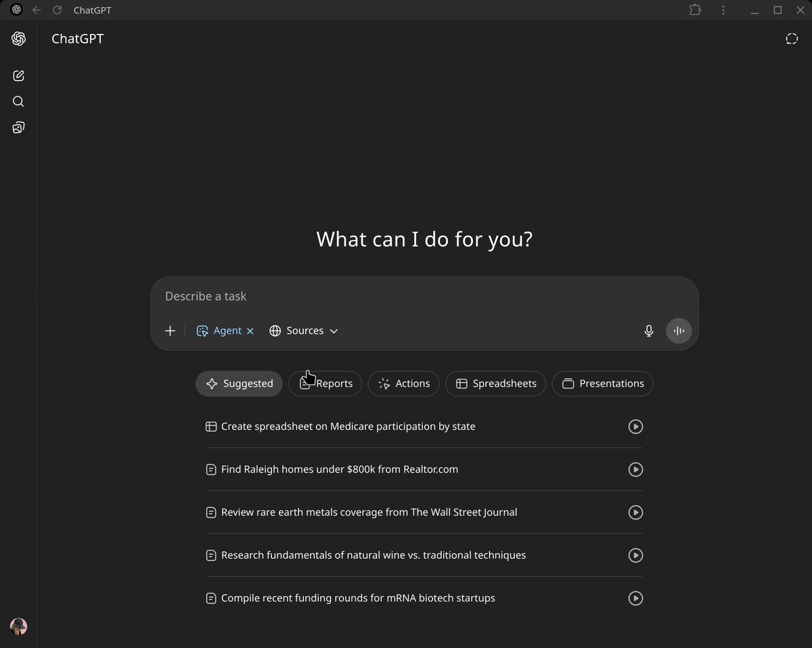Select the Suggested tab
Screen dimensions: 812x648
239,383
